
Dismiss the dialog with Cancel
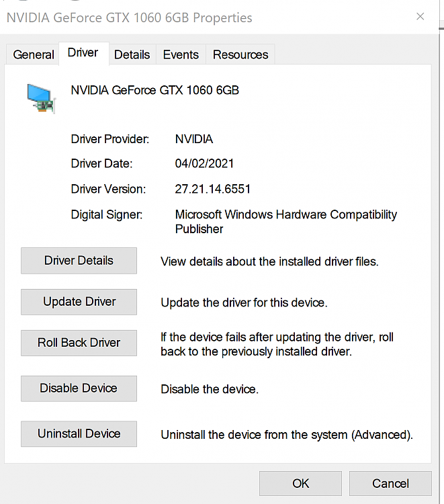[390, 483]
